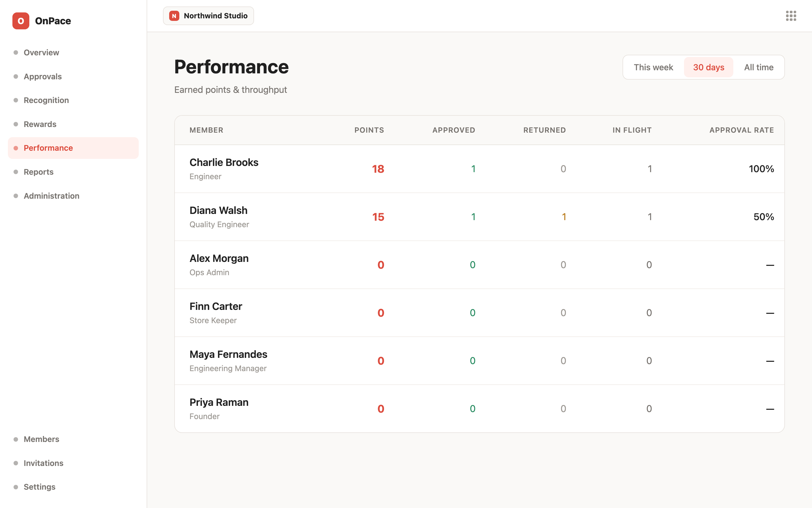Open Approvals in the sidebar
This screenshot has width=812, height=508.
click(x=73, y=76)
